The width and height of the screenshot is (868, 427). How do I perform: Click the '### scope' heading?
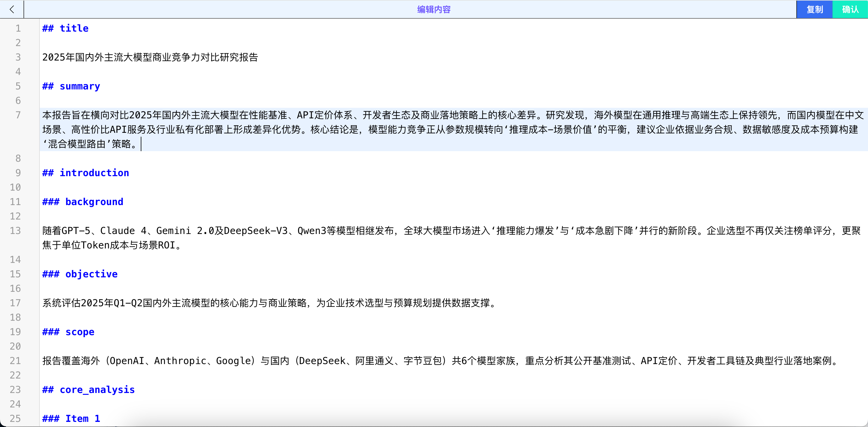(x=68, y=332)
